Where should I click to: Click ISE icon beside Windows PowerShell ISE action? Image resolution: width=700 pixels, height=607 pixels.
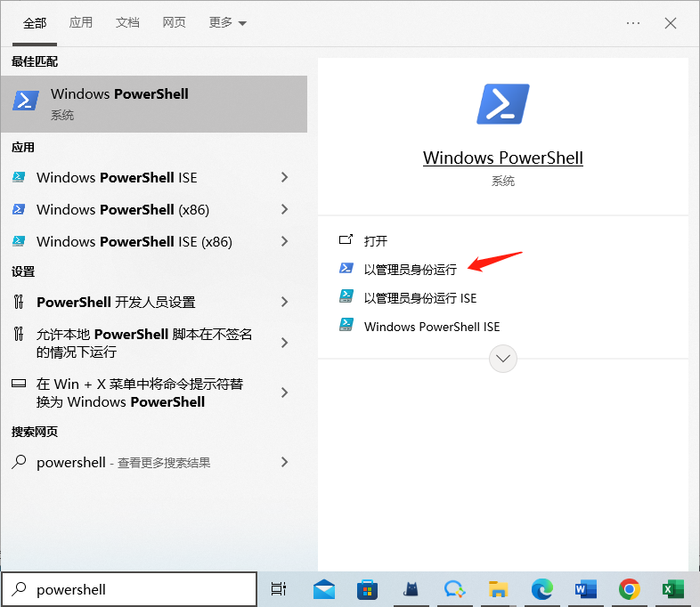click(346, 325)
